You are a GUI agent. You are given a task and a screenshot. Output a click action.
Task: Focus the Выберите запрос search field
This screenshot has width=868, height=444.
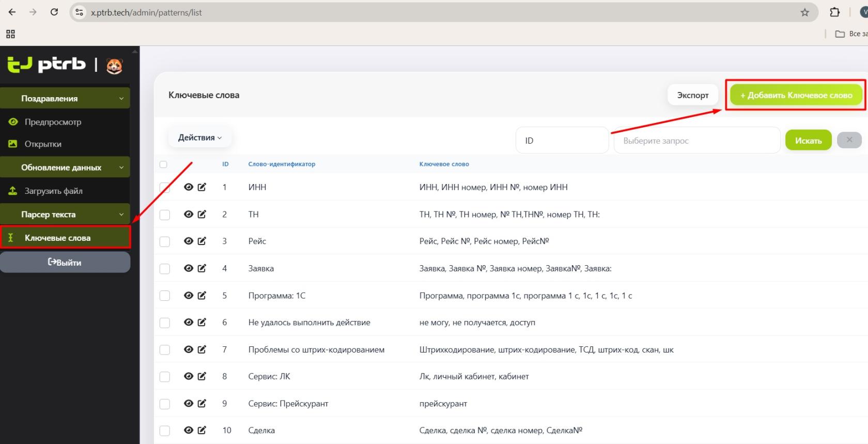(696, 141)
